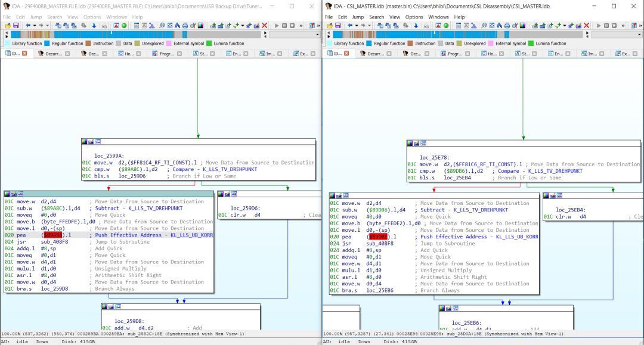This screenshot has height=345, width=644.
Task: Click Save icon in 29F400BB window toolbar
Action: (16, 26)
